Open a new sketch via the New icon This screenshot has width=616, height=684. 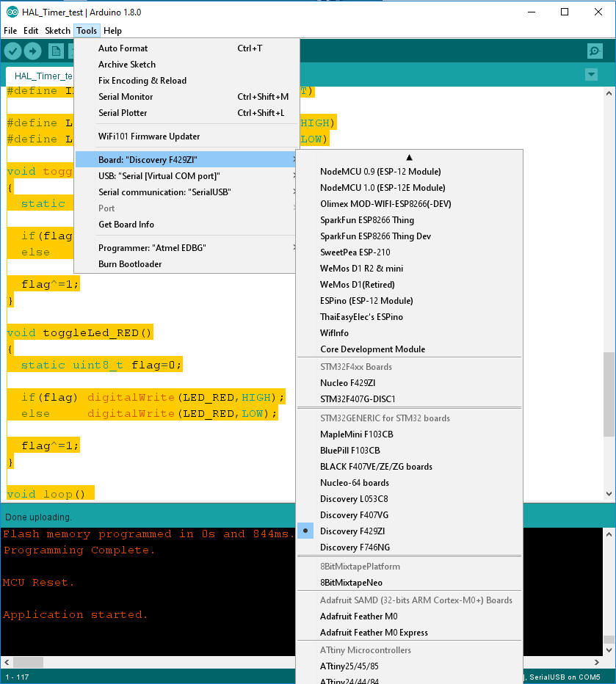pyautogui.click(x=55, y=51)
